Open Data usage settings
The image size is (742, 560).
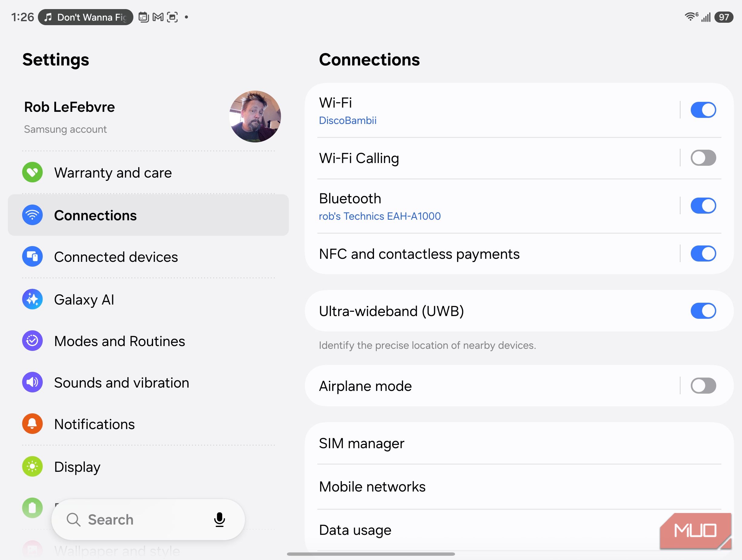point(519,530)
